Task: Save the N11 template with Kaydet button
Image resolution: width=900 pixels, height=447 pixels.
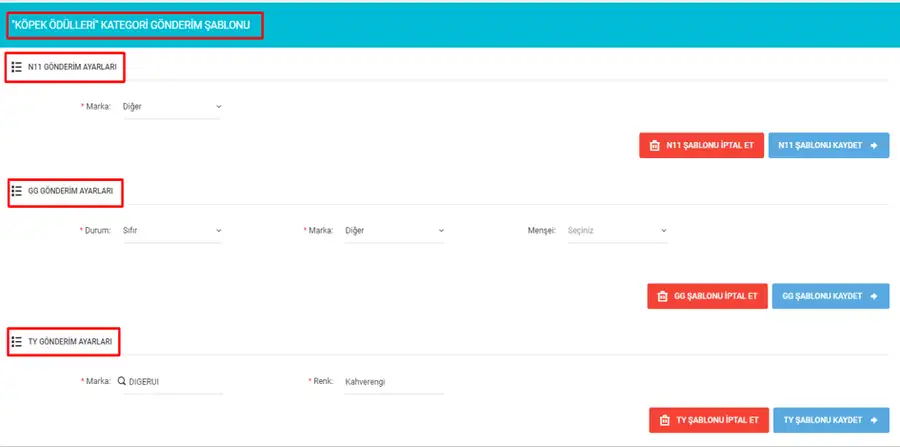Action: tap(829, 146)
